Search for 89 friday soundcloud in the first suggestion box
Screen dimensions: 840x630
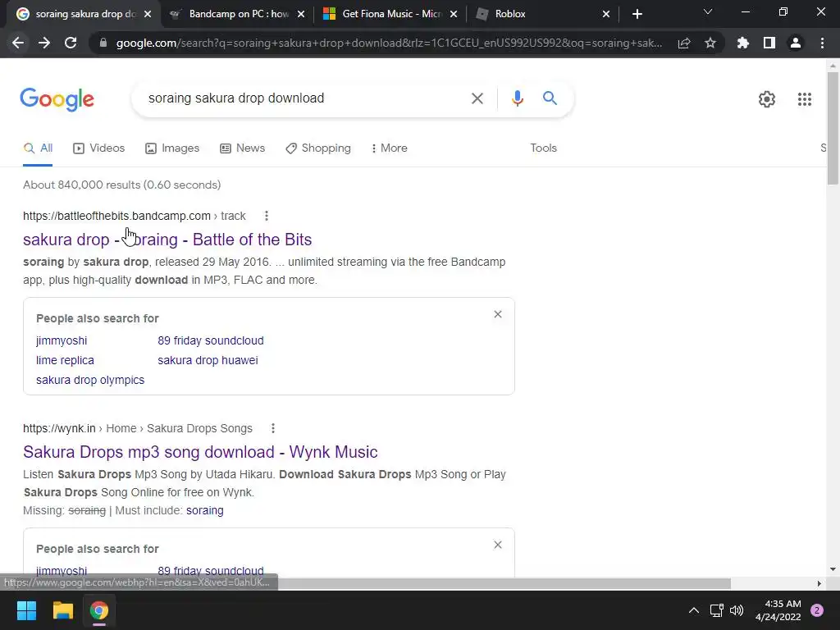tap(211, 340)
